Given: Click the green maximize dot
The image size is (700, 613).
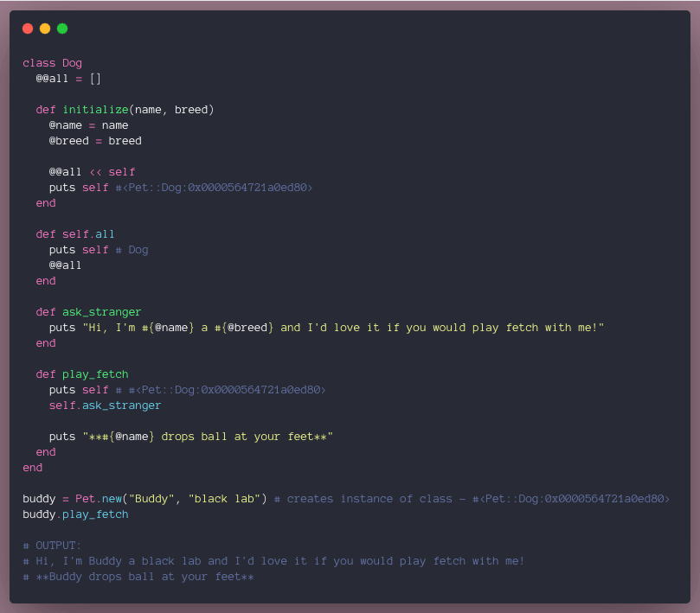Looking at the screenshot, I should [62, 29].
